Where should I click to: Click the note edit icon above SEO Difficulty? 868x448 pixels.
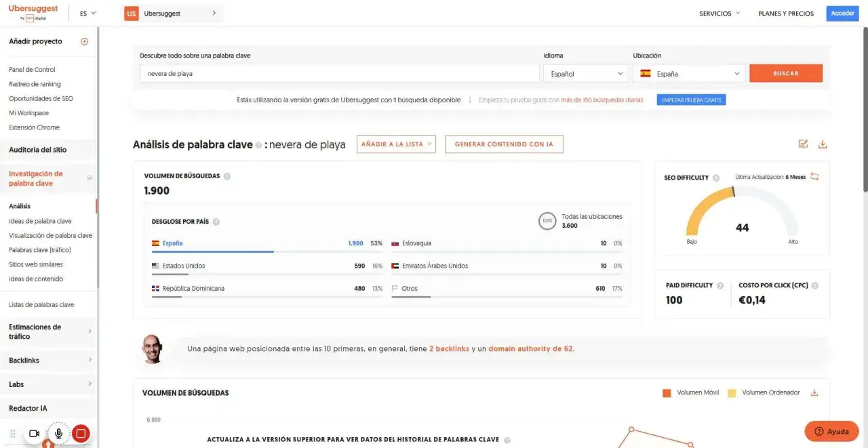point(804,144)
